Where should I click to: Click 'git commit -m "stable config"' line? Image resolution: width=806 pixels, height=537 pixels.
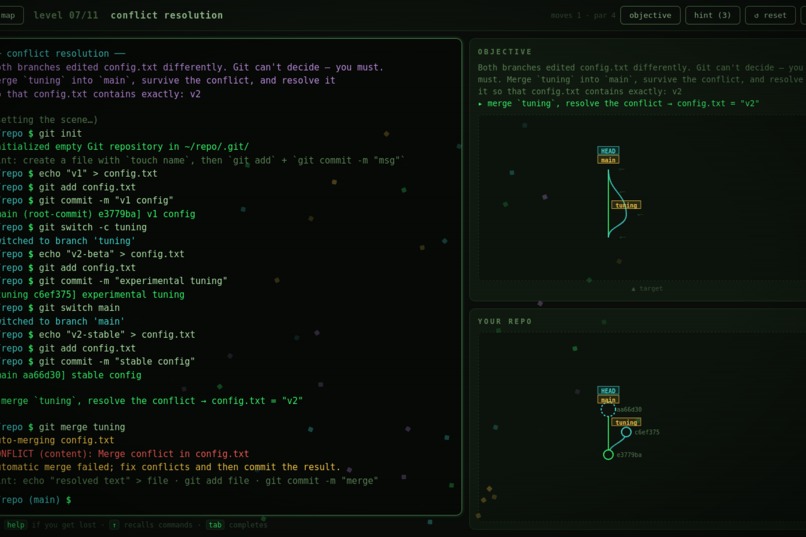(x=98, y=362)
